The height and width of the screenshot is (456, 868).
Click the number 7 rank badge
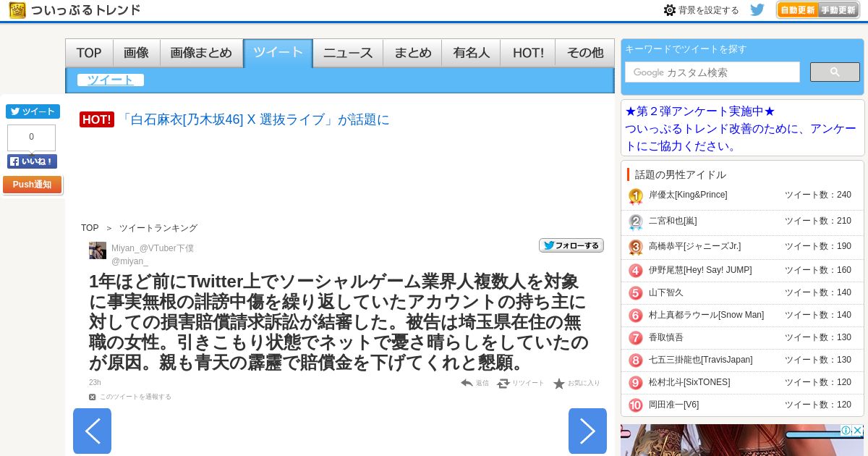(636, 338)
